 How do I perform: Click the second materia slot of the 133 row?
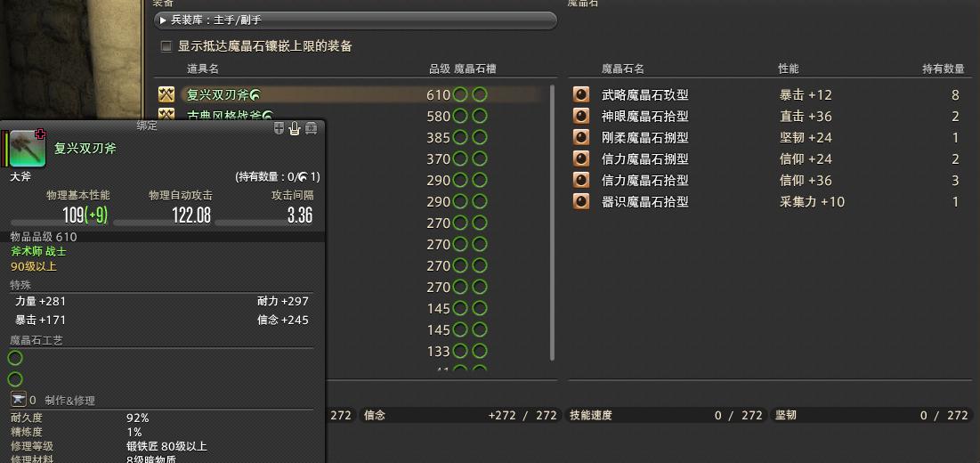click(480, 351)
